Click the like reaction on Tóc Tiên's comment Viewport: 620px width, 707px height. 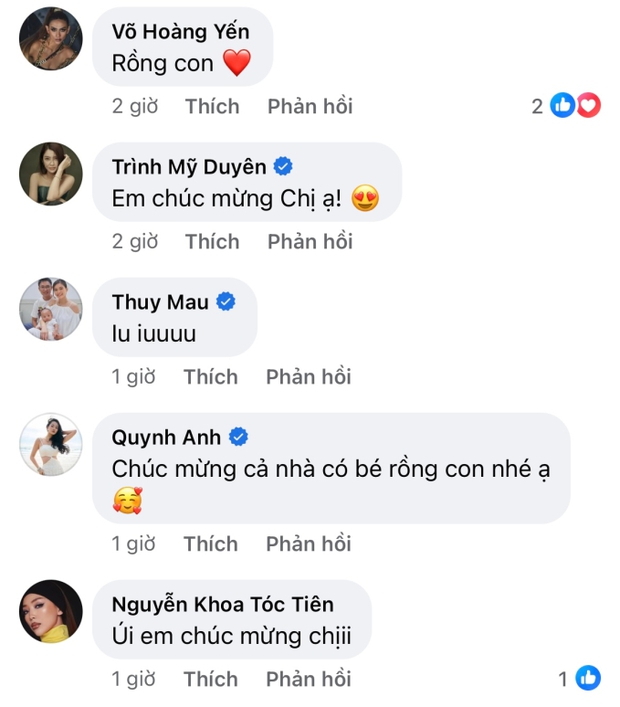pos(588,679)
